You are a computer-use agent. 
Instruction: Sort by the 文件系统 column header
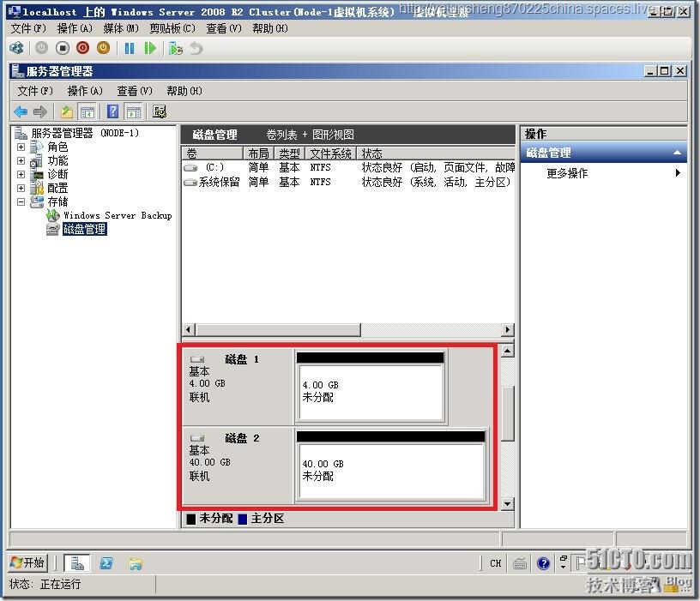click(x=331, y=153)
